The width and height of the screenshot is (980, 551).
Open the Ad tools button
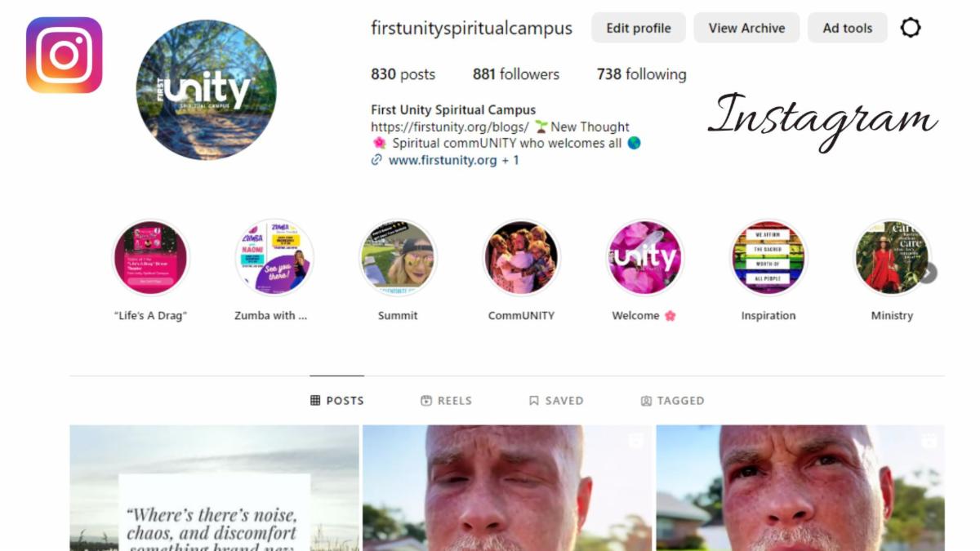(848, 28)
